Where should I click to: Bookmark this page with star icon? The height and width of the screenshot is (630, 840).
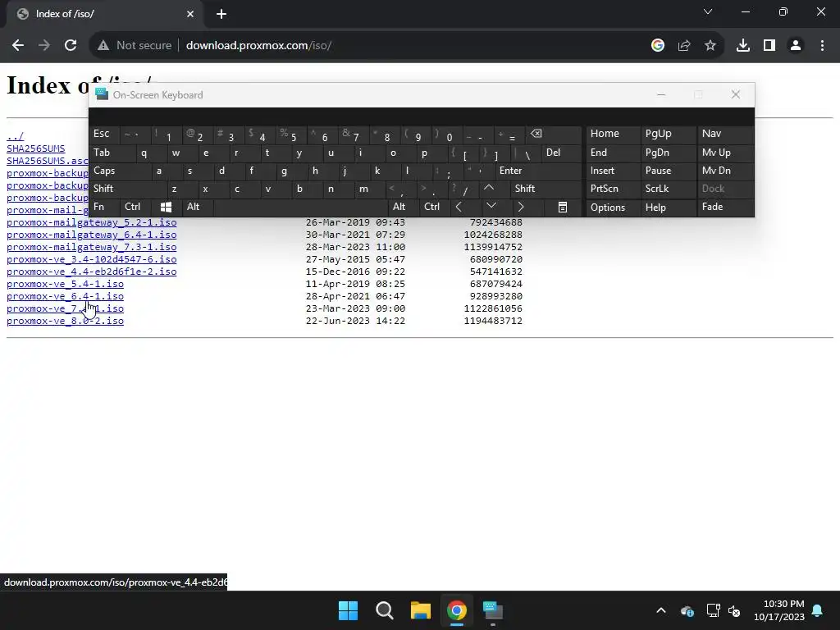tap(710, 46)
